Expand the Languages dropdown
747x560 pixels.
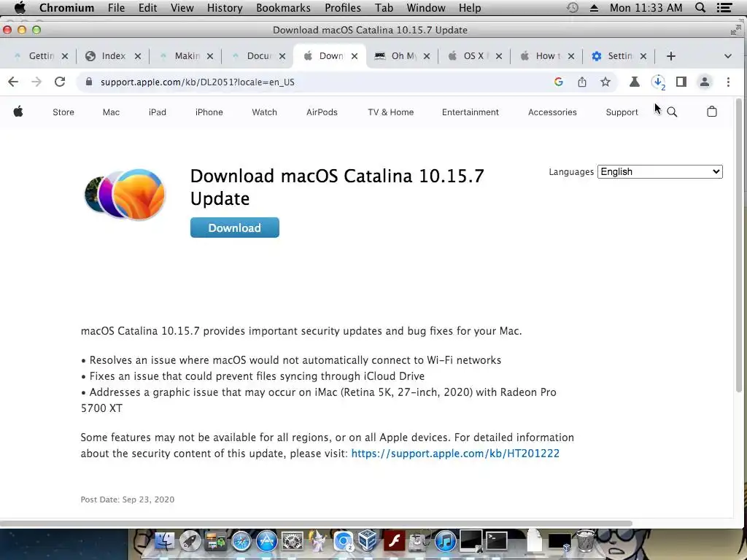tap(659, 172)
